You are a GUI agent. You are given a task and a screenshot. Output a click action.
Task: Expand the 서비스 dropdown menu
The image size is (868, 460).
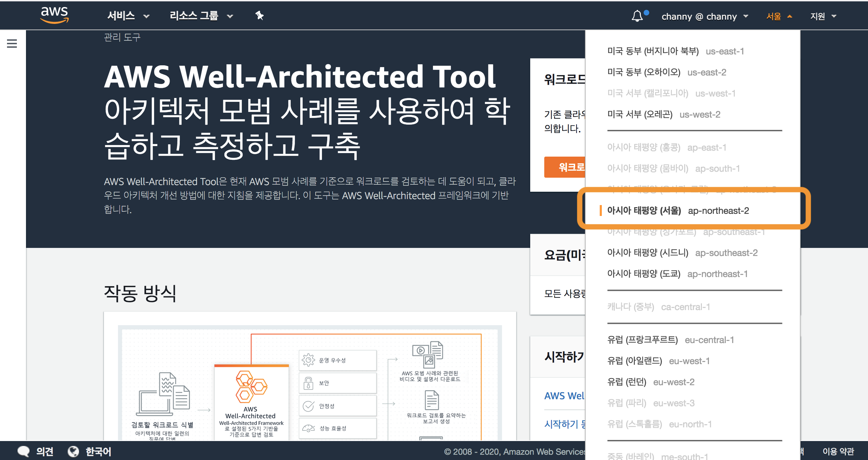[128, 16]
